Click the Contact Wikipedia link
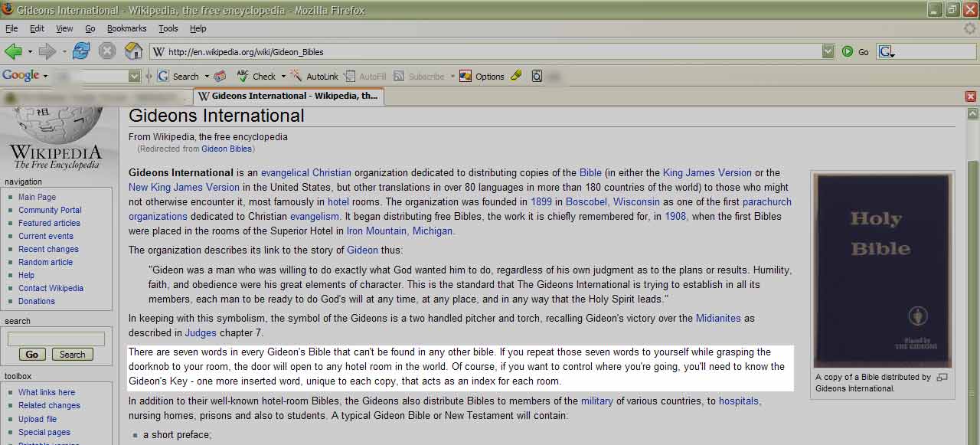This screenshot has height=445, width=980. pos(51,288)
